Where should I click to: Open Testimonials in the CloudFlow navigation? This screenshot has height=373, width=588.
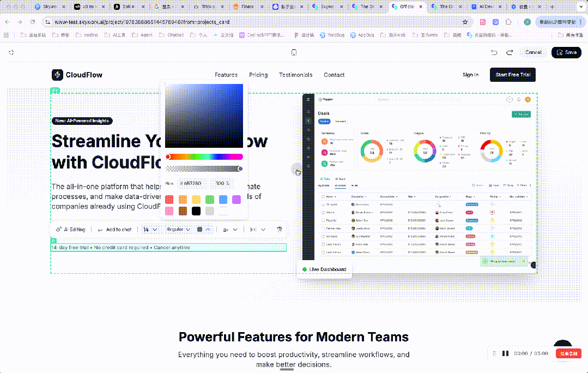coord(295,75)
